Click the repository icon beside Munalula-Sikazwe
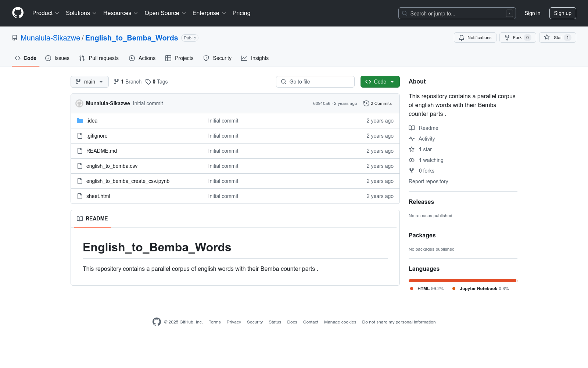This screenshot has width=588, height=368. point(15,38)
